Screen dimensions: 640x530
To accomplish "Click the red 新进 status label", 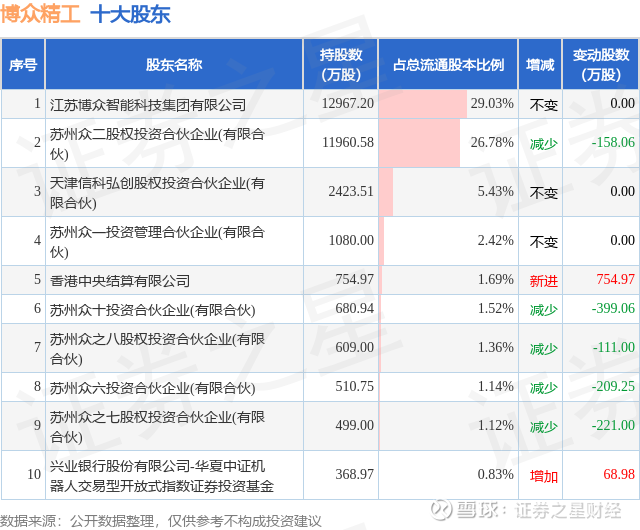I will click(543, 281).
